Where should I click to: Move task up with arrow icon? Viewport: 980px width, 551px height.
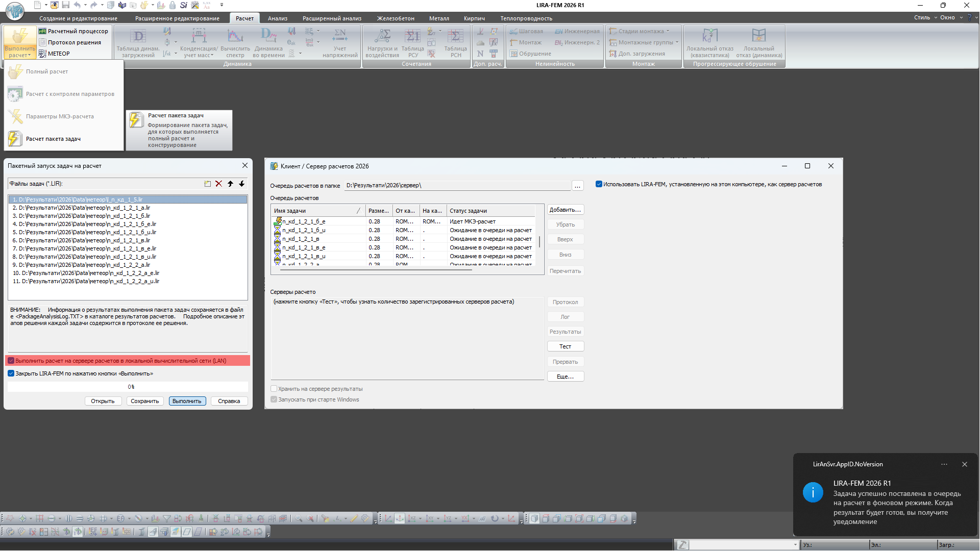230,184
